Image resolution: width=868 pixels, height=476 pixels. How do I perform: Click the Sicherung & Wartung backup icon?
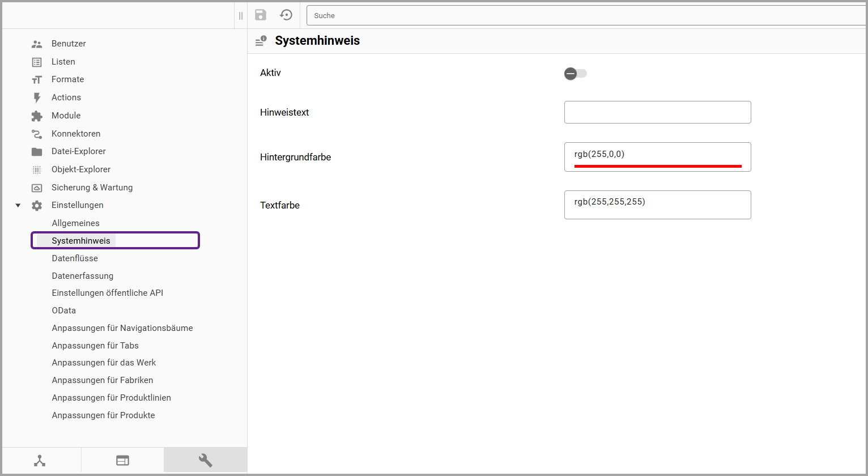pyautogui.click(x=37, y=188)
